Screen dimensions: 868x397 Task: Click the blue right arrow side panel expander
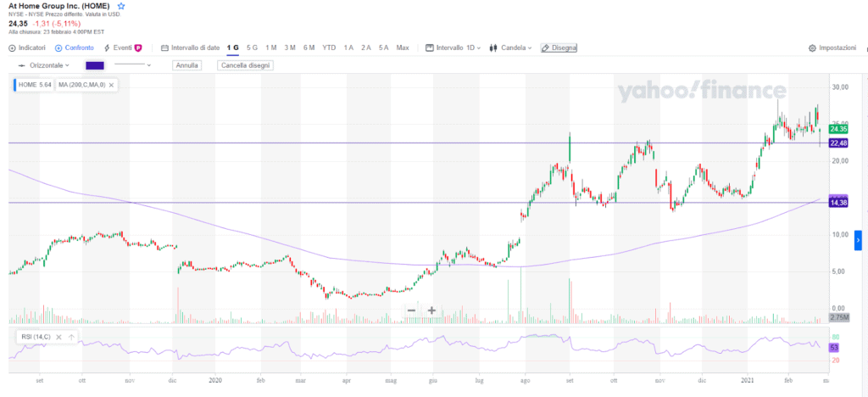(x=858, y=240)
